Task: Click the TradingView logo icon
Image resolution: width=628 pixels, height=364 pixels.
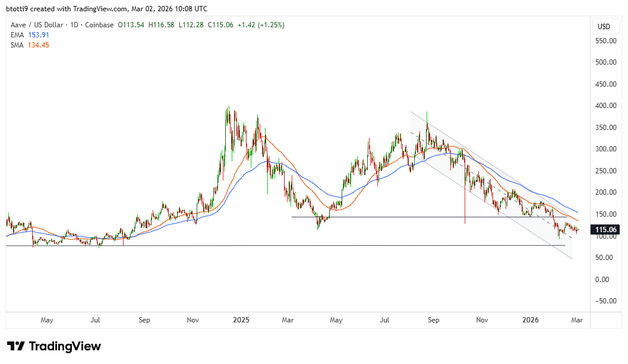Action: pos(16,346)
